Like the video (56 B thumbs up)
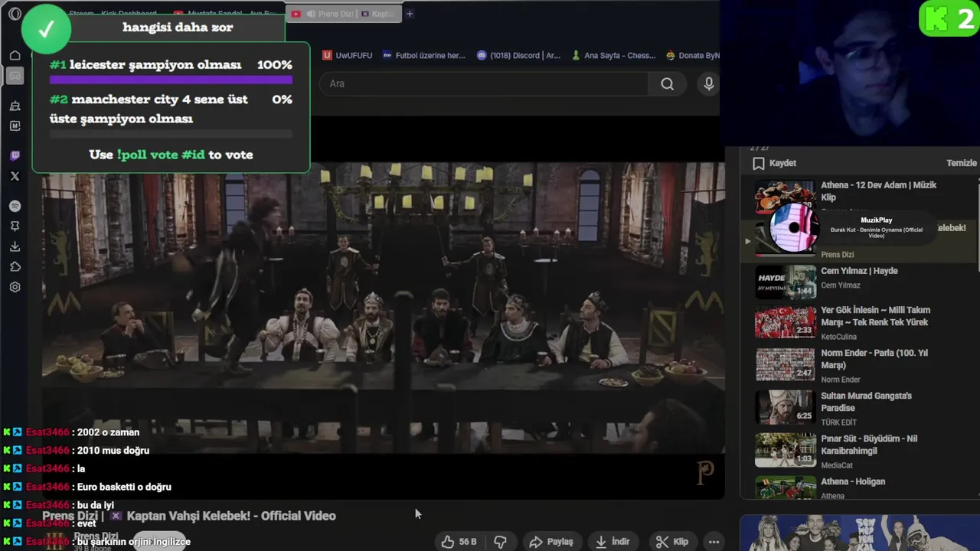Viewport: 980px width, 551px height. (x=459, y=542)
